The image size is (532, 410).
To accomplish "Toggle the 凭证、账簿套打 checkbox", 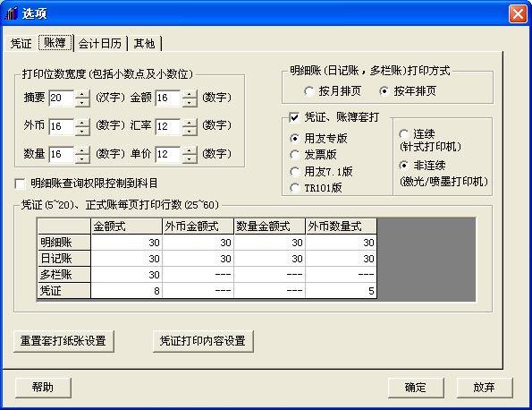I will 294,117.
